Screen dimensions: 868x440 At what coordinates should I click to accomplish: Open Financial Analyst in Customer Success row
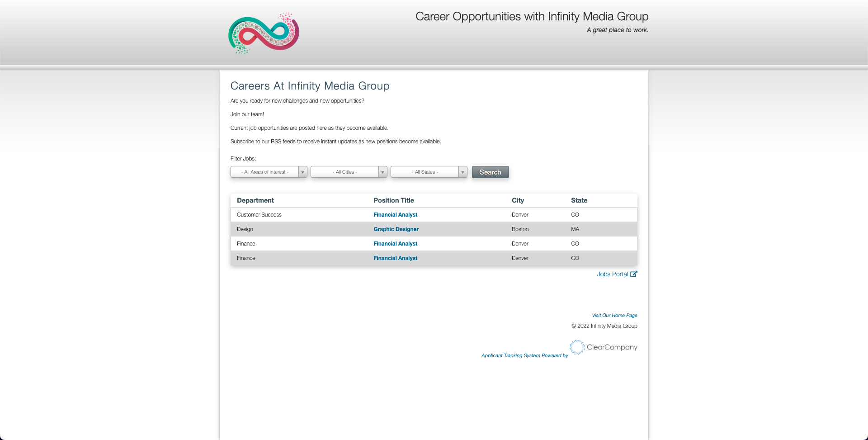point(395,215)
